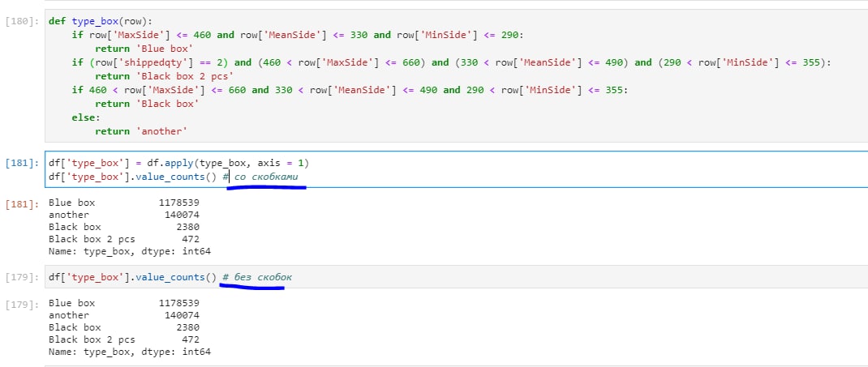Click 'return 'Black box 2 pcs'' line
This screenshot has width=868, height=367.
(x=165, y=76)
